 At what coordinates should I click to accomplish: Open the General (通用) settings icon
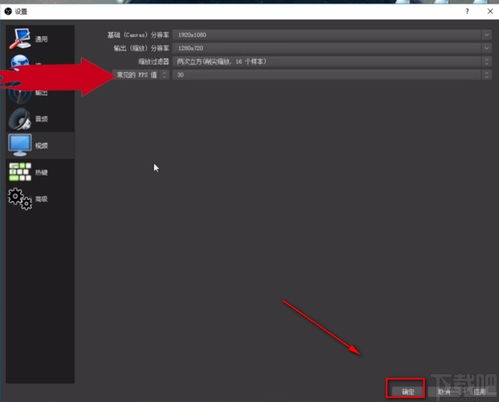click(x=20, y=39)
